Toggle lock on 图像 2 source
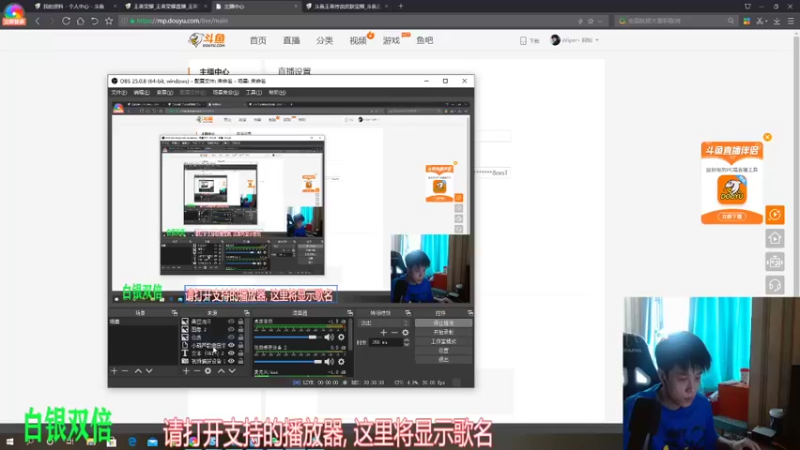800x450 pixels. (x=240, y=330)
